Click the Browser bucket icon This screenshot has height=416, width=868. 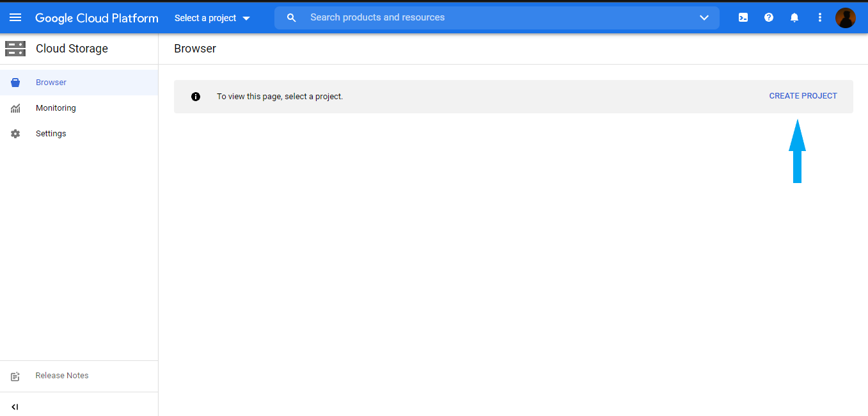15,83
